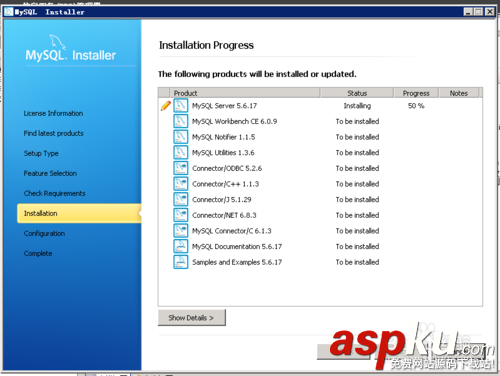The image size is (500, 376).
Task: Click the Connector/ODBC 5.2.6 icon
Action: click(x=181, y=168)
